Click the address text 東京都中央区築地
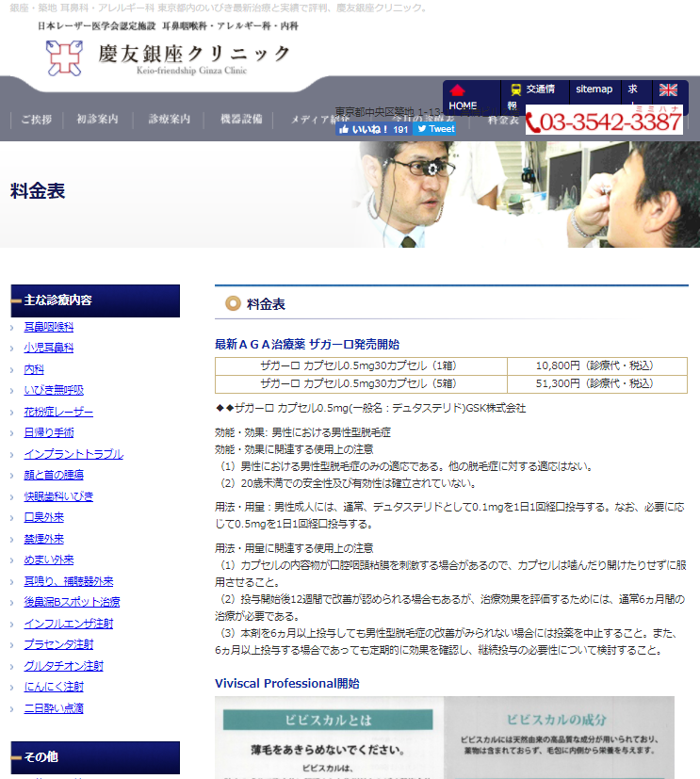This screenshot has width=700, height=779. coord(375,112)
